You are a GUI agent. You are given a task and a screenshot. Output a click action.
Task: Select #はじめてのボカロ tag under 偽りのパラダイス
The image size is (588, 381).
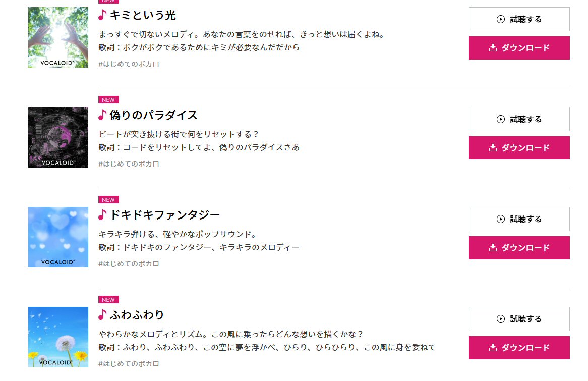129,164
